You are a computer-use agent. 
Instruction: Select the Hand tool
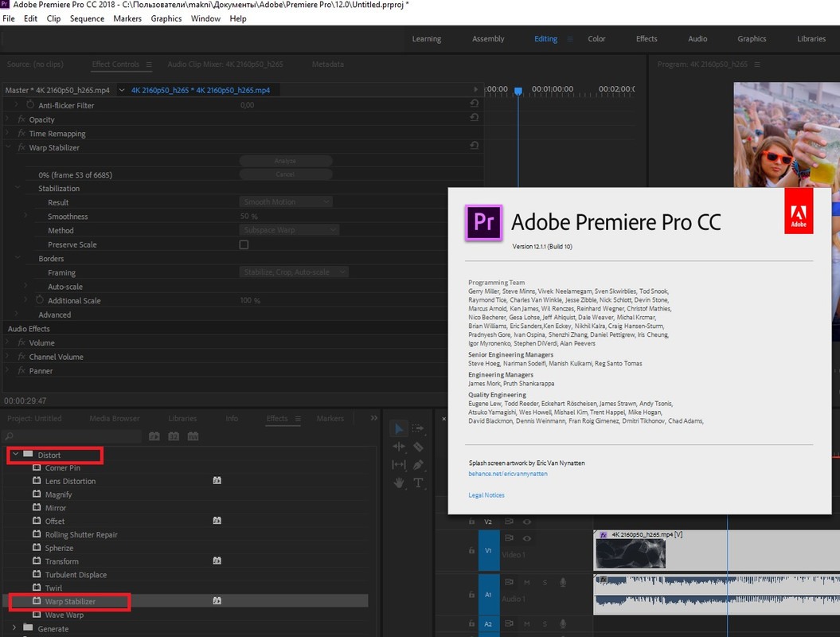(399, 483)
